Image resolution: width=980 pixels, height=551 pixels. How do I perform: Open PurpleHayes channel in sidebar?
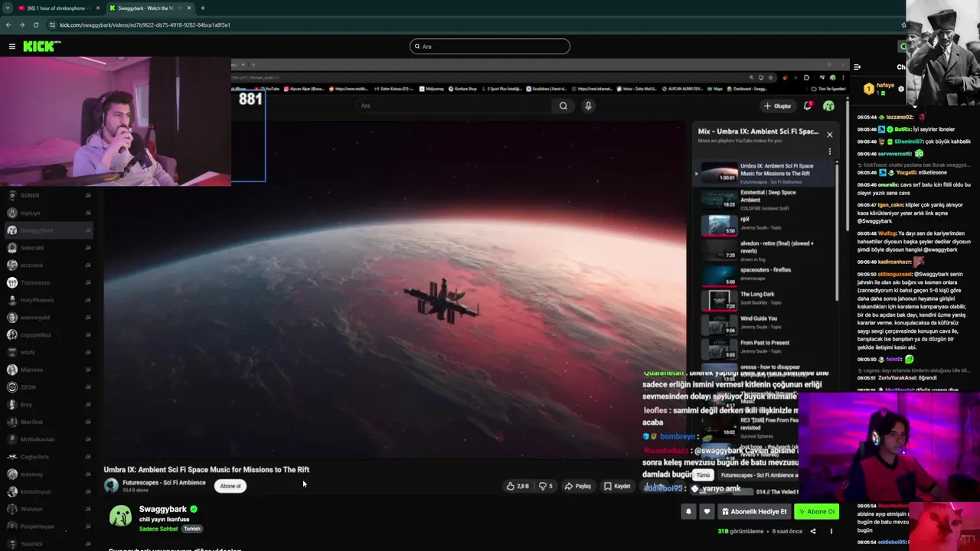coord(47,527)
